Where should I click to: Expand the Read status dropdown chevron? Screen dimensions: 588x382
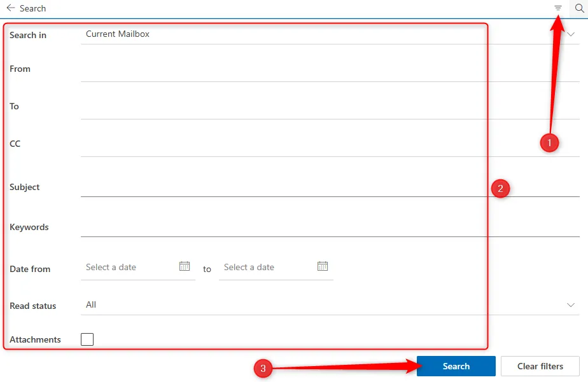[x=571, y=305]
